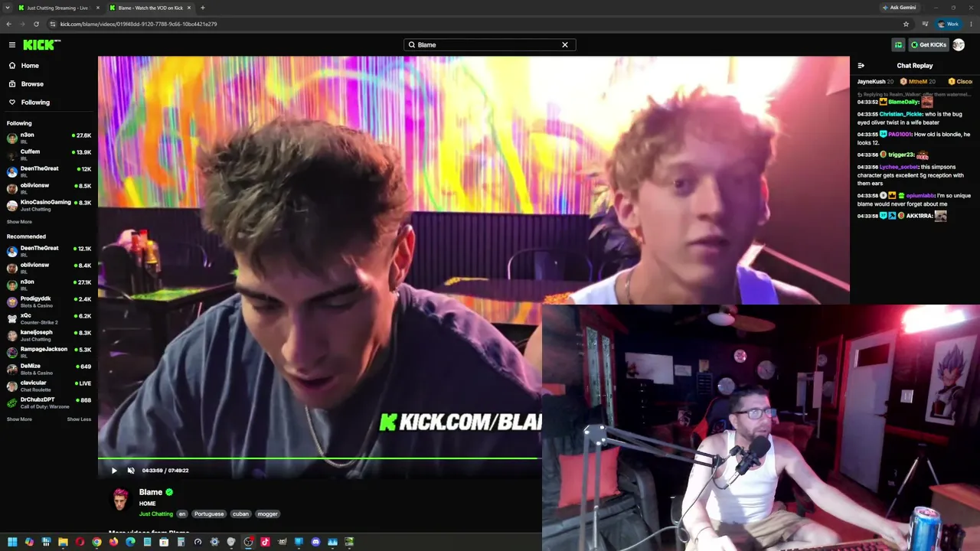Open xQc's channel in Recommended
The height and width of the screenshot is (551, 980).
pos(49,318)
